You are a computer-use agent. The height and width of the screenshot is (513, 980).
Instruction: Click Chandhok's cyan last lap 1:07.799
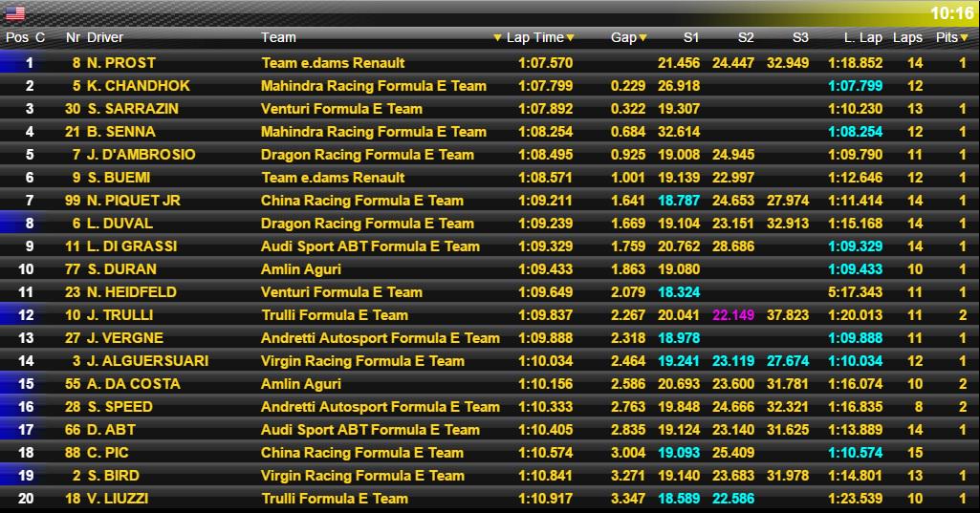(x=855, y=86)
